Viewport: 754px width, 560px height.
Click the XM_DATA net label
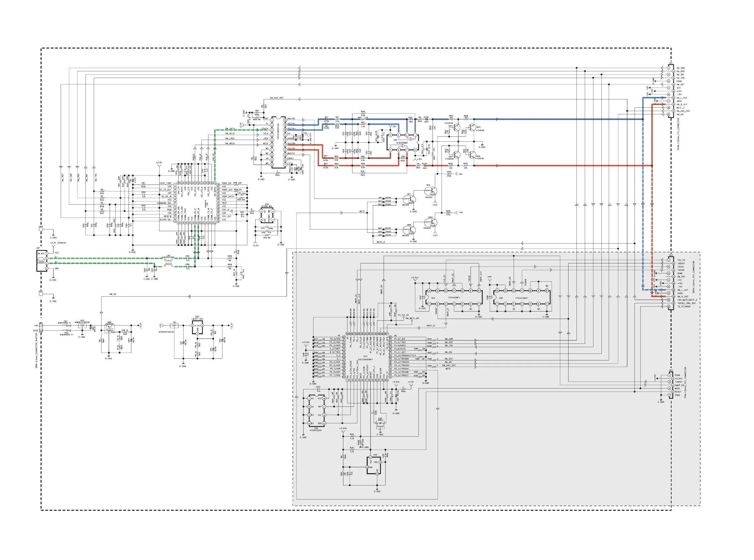pyautogui.click(x=230, y=128)
